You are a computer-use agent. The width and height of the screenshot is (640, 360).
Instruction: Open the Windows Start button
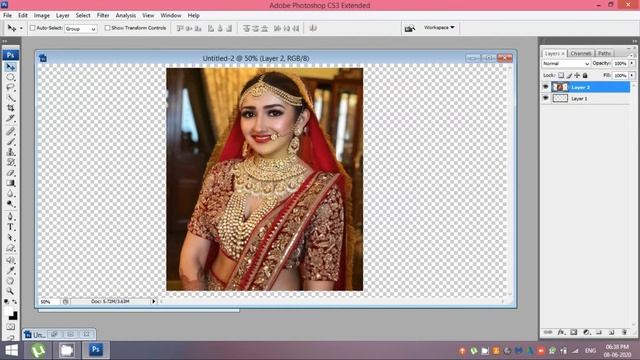[x=11, y=350]
